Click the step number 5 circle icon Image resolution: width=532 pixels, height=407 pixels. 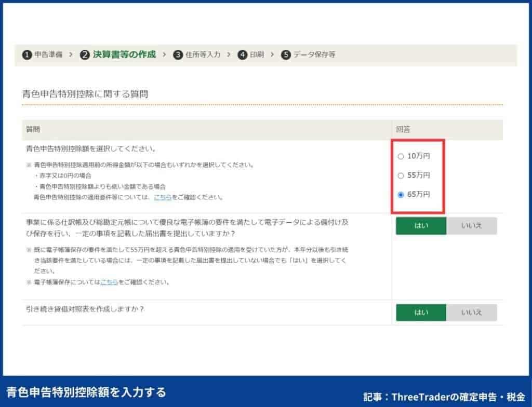pos(286,55)
